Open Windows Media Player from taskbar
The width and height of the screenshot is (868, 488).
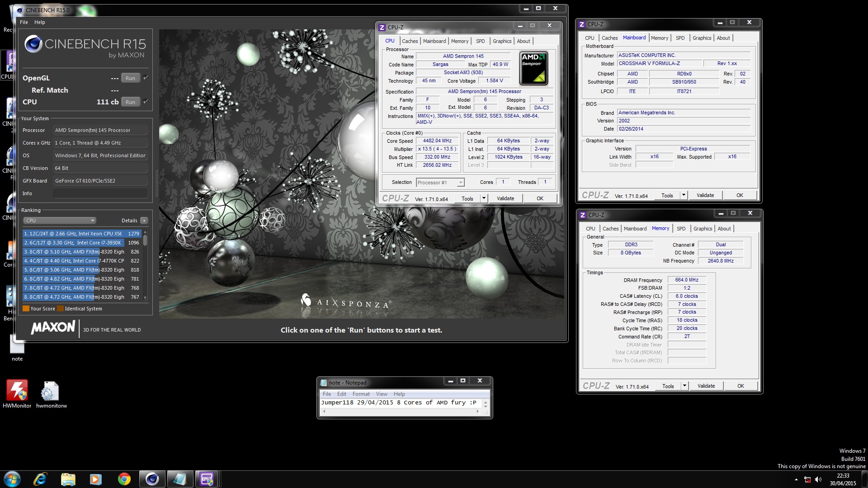(x=96, y=479)
